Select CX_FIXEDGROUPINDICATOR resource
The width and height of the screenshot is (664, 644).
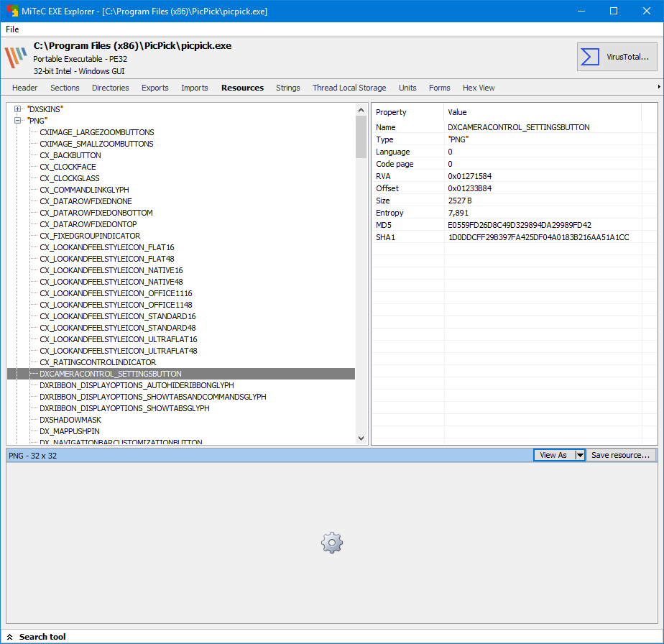tap(90, 236)
